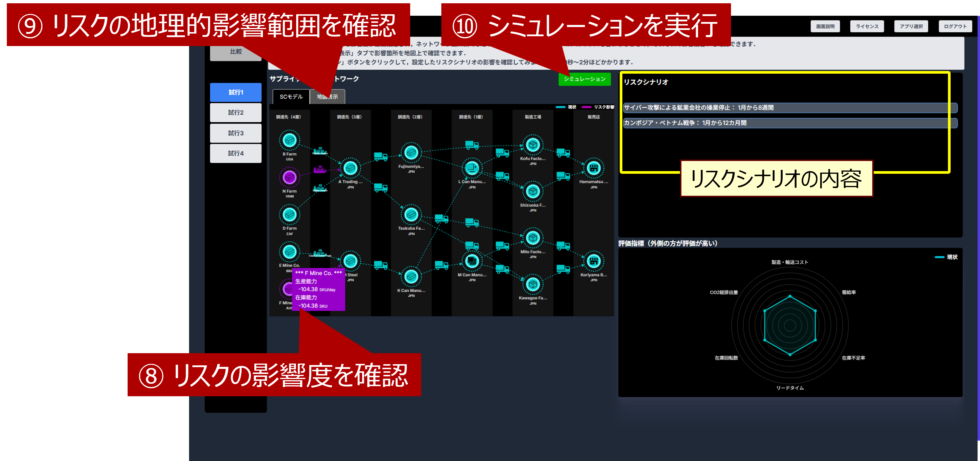The image size is (980, 461).
Task: Select the Kofu Factory node icon
Action: click(x=533, y=145)
